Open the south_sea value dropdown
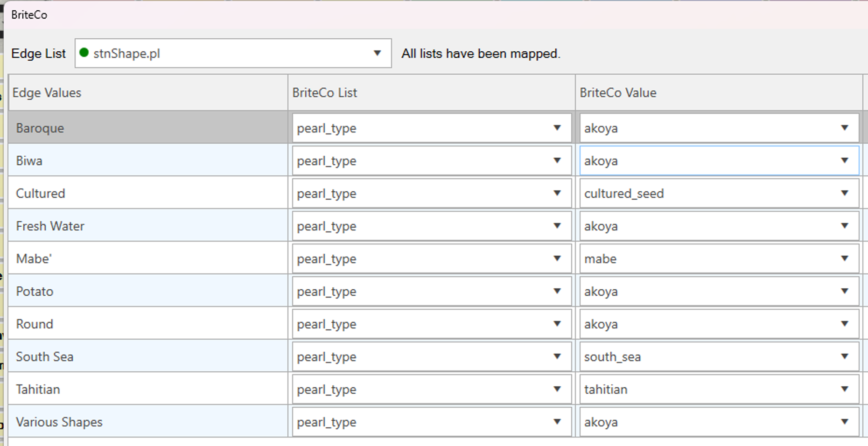This screenshot has width=868, height=446. pyautogui.click(x=844, y=356)
